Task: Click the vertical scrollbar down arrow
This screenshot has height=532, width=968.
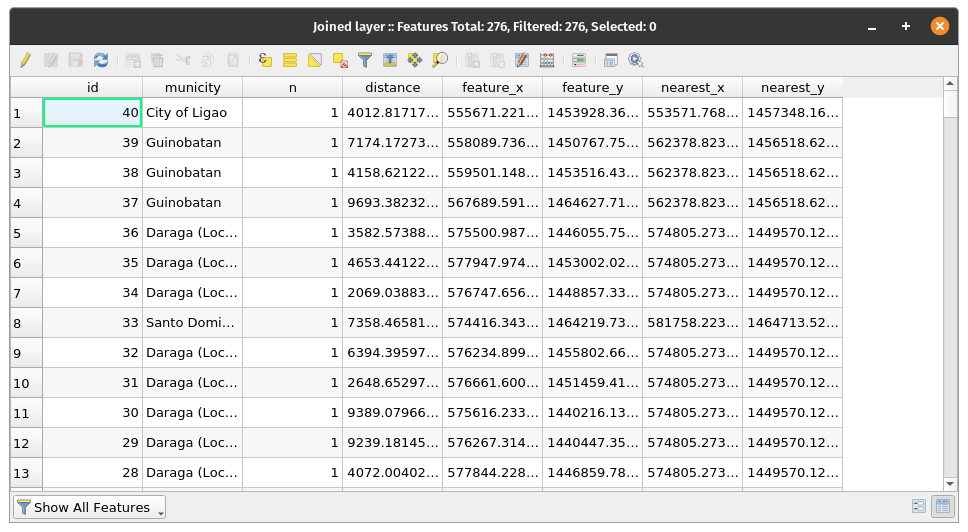Action: [x=951, y=484]
